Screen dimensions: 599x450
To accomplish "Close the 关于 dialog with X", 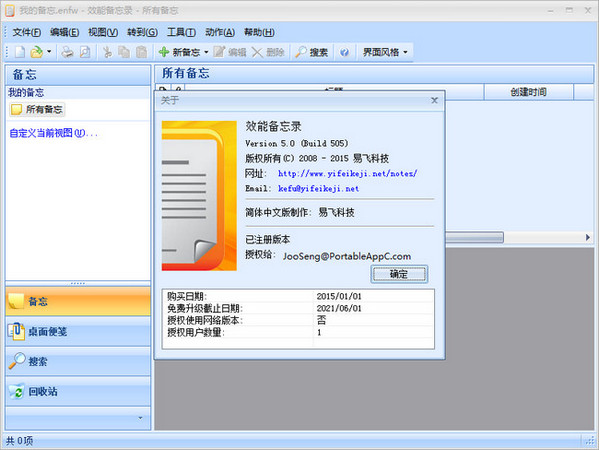I will [x=434, y=100].
